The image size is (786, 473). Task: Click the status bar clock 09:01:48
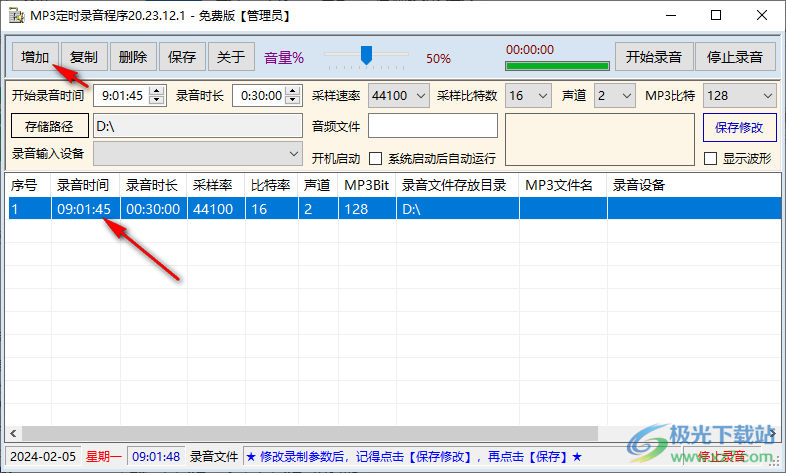tap(156, 456)
